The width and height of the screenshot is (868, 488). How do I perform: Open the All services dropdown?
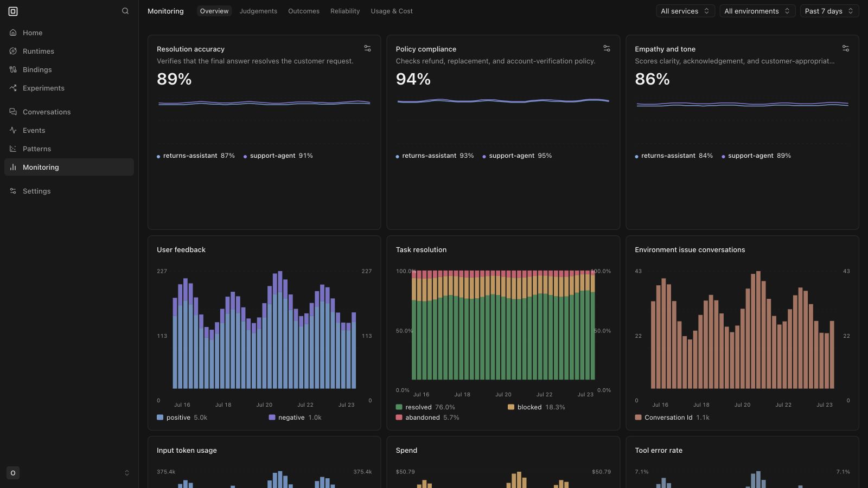(685, 11)
